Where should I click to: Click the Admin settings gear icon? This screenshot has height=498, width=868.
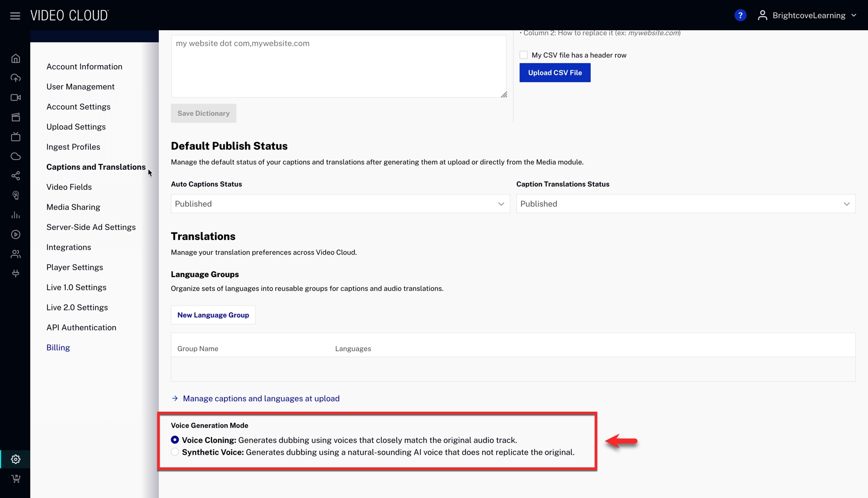[x=16, y=459]
